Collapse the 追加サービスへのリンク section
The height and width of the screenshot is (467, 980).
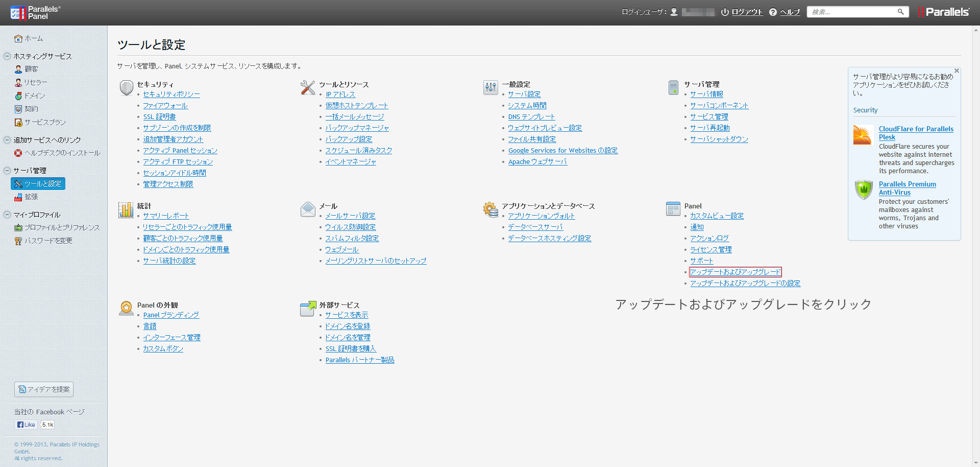click(x=7, y=140)
